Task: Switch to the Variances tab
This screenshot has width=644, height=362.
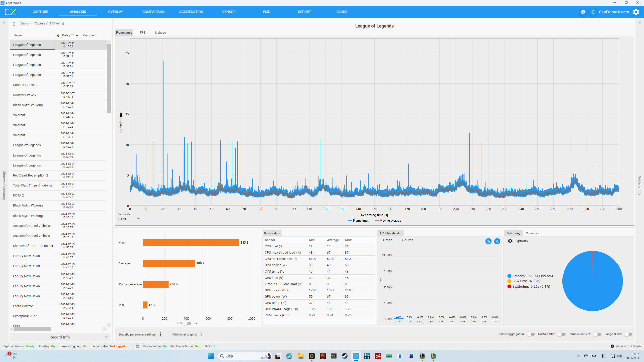Action: pyautogui.click(x=532, y=233)
